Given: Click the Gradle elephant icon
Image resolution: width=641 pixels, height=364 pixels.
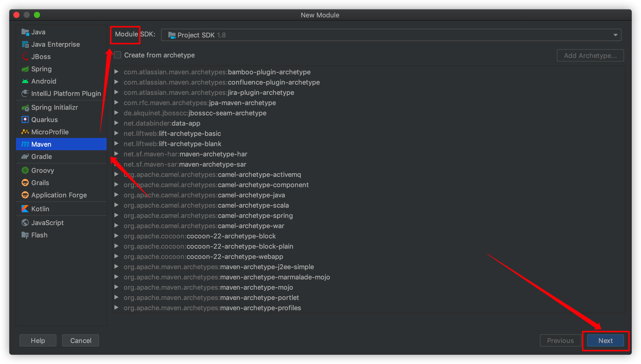Looking at the screenshot, I should click(x=25, y=157).
